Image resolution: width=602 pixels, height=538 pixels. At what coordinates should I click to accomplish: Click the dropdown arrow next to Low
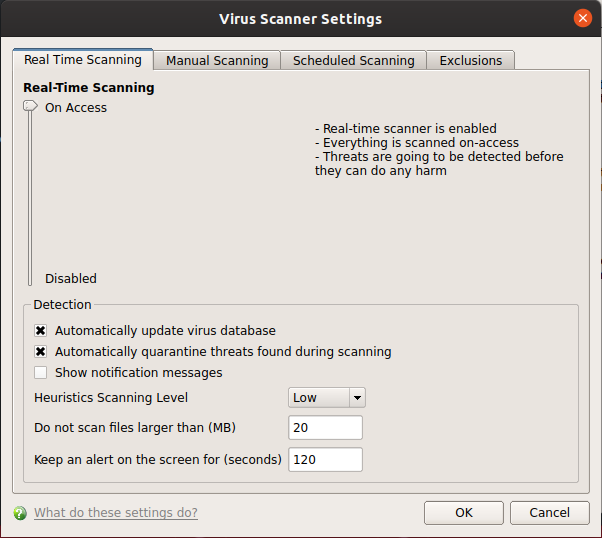coord(357,397)
